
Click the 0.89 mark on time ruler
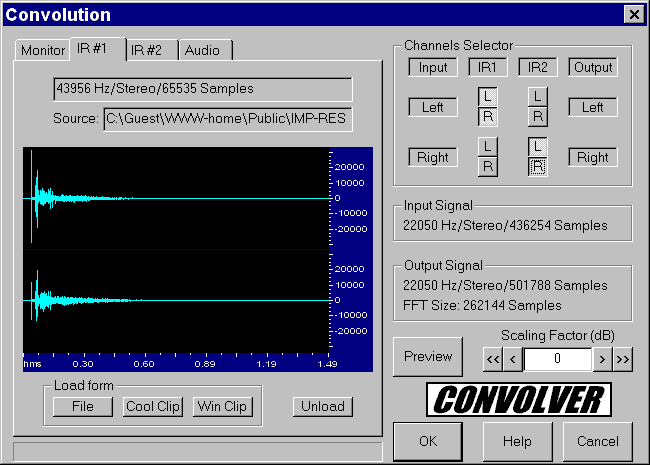[205, 364]
